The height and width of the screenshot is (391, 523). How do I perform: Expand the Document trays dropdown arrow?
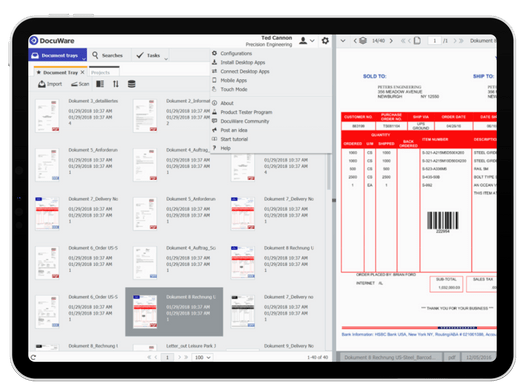84,59
